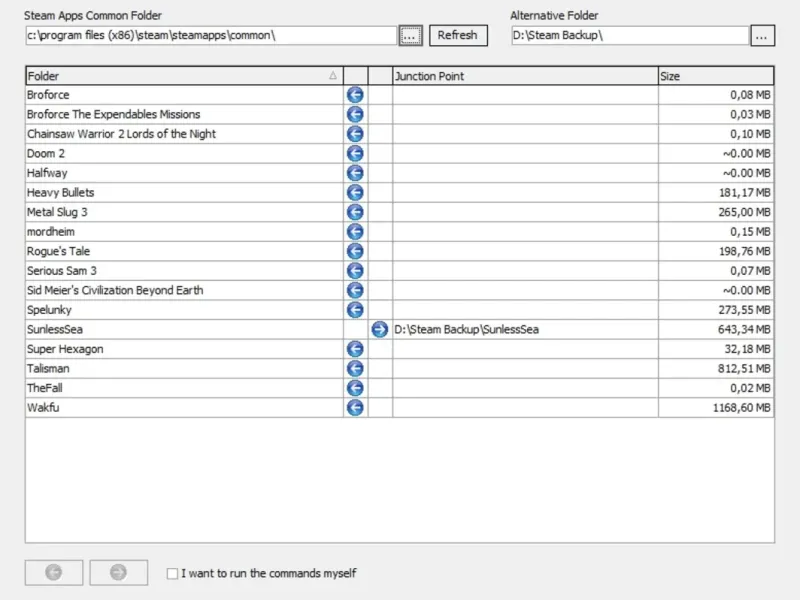Click the grayed left arrow bottom button

coord(54,572)
